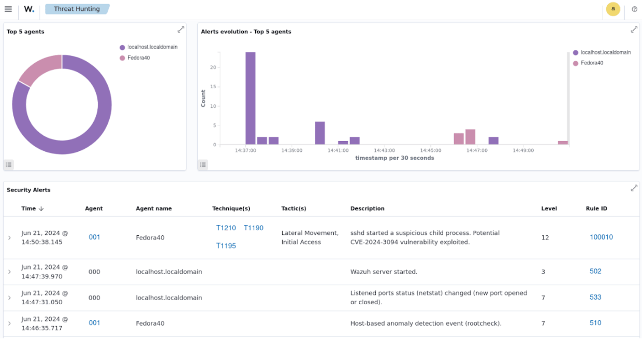644x339 pixels.
Task: Expand the Alerts evolution panel fullscreen
Action: point(634,30)
